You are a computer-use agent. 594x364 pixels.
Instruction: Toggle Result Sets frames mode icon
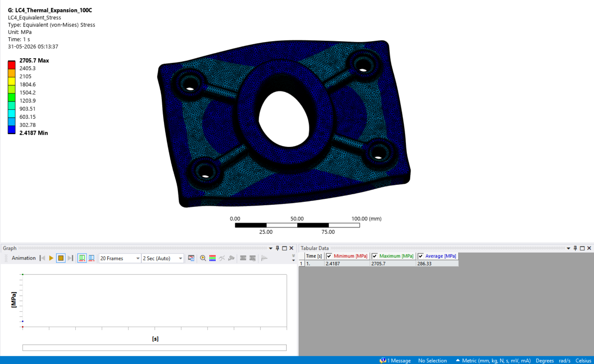point(91,258)
